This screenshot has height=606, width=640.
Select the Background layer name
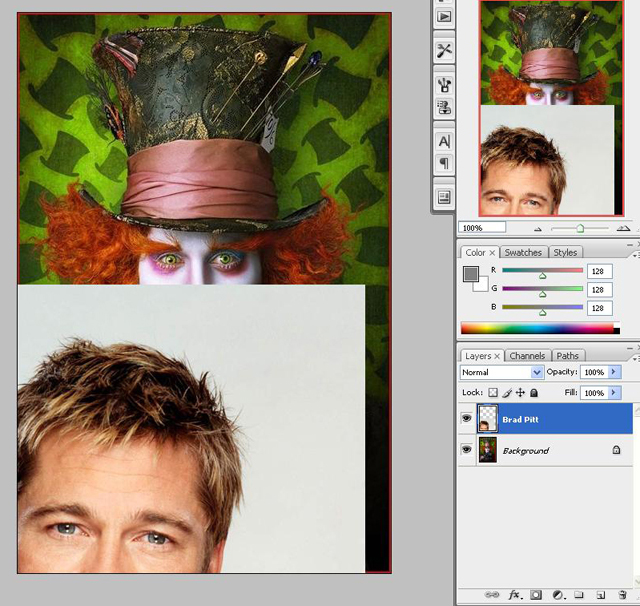(x=526, y=451)
